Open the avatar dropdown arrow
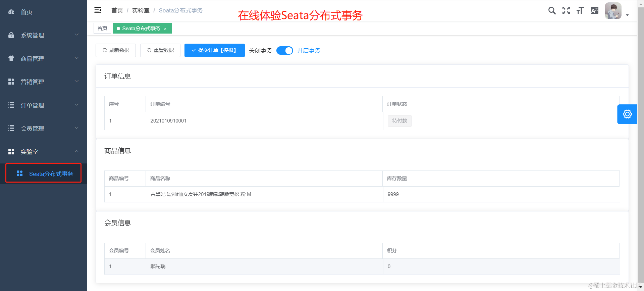 pyautogui.click(x=627, y=15)
